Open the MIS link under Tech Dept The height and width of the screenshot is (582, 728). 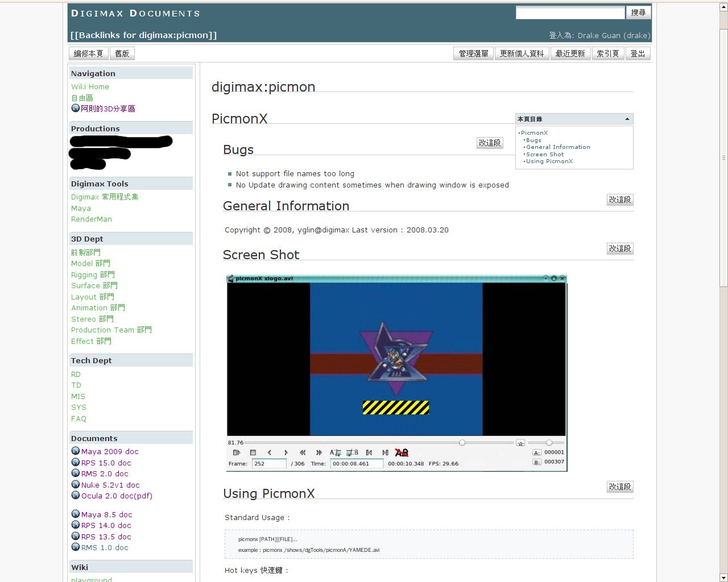pos(78,396)
